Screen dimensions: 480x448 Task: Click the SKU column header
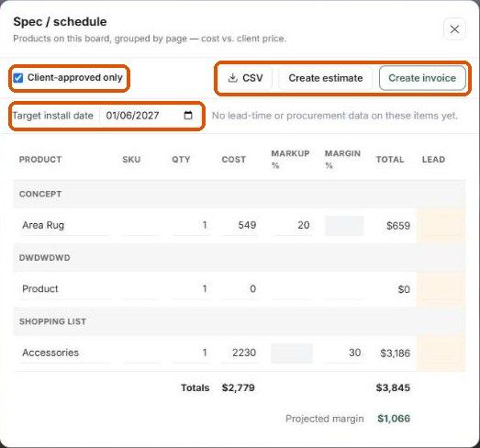point(131,160)
